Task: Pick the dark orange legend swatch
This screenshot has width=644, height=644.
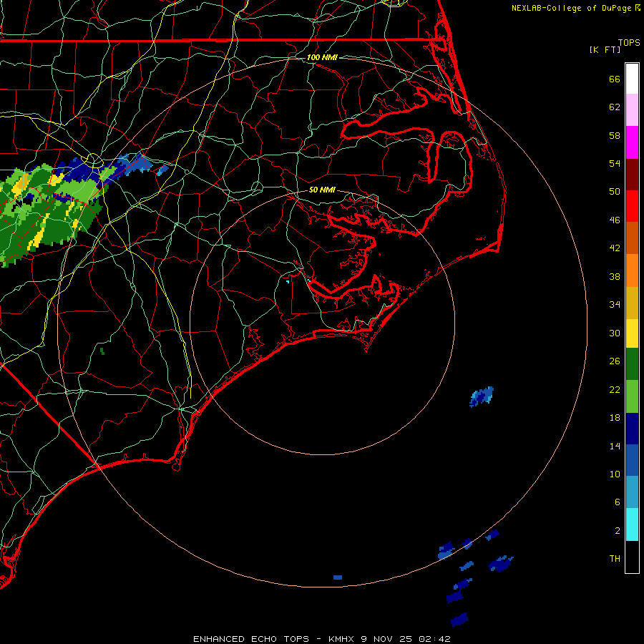Action: [632, 238]
